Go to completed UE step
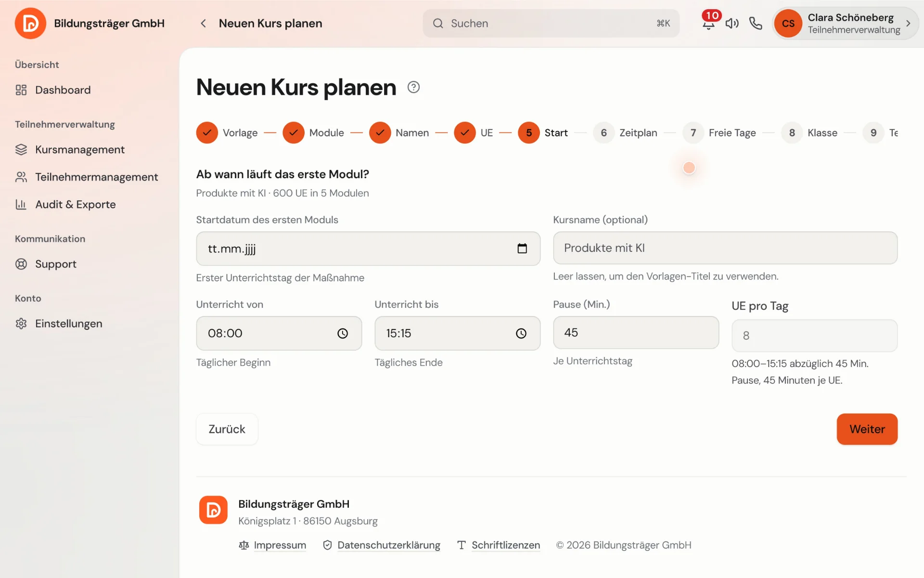924x578 pixels. point(474,132)
